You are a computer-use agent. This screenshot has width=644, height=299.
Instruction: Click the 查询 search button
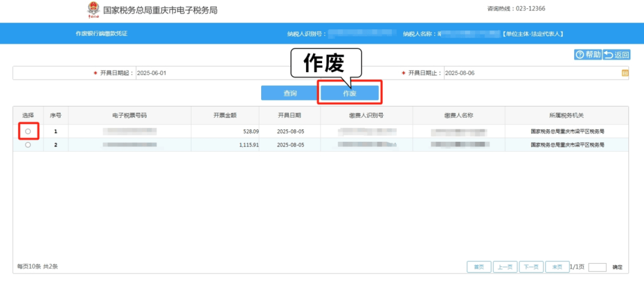pyautogui.click(x=290, y=94)
